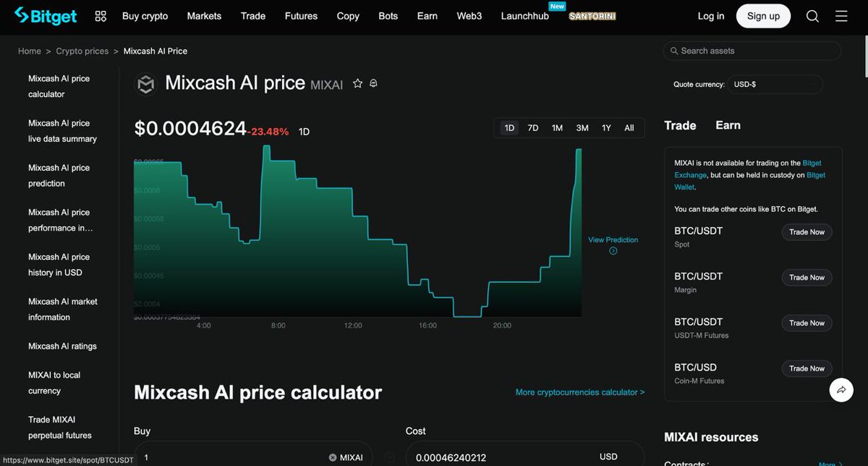Open More cryptocurrencies calculator link
868x466 pixels.
click(580, 392)
